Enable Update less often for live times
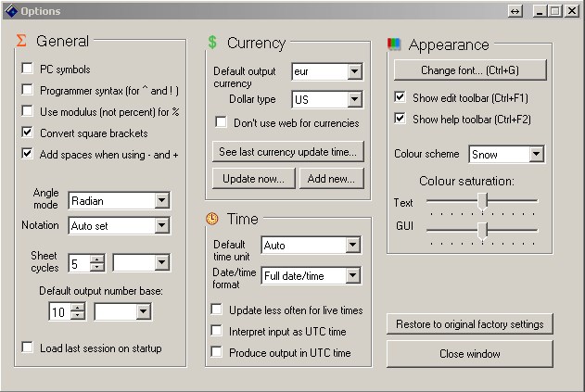585x392 pixels. click(216, 310)
